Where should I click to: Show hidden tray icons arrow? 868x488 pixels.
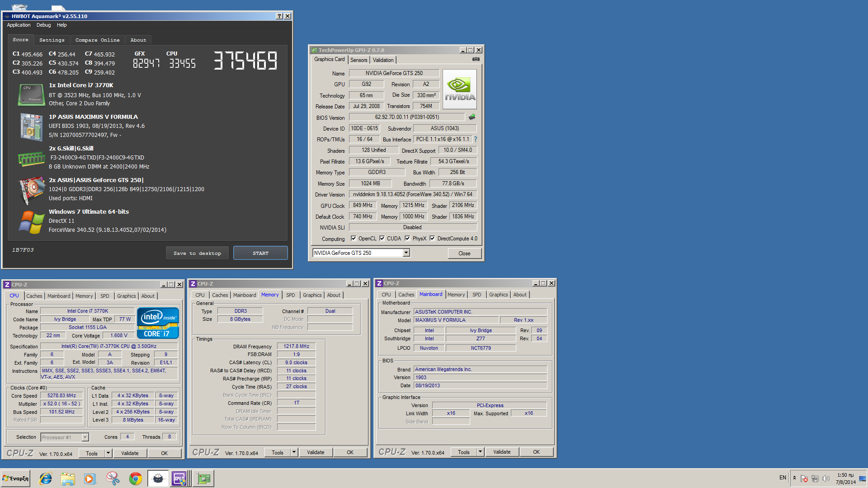pyautogui.click(x=794, y=478)
